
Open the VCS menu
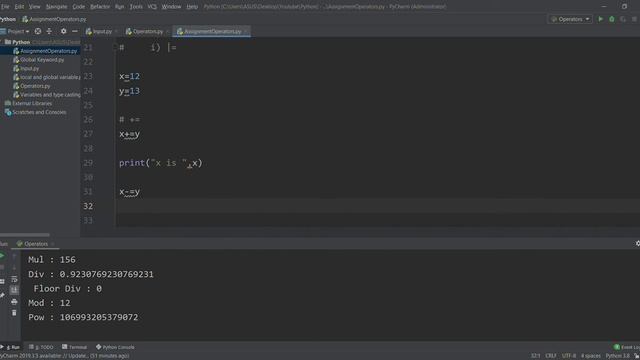[x=152, y=7]
